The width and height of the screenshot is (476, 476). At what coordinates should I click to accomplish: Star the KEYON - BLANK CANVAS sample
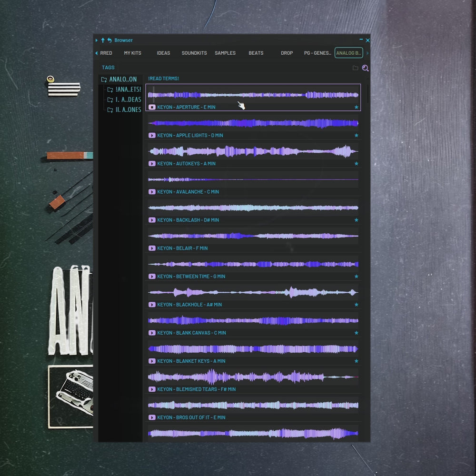point(356,333)
